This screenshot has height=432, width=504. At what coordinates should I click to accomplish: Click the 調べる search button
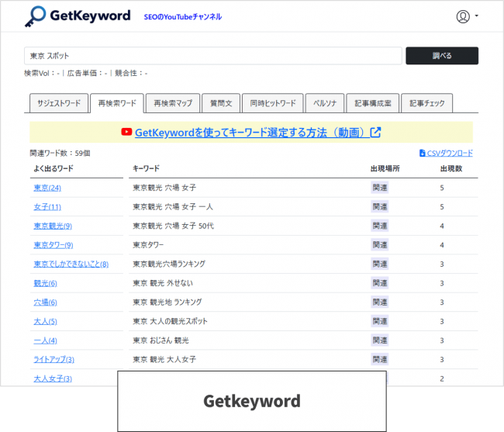coord(441,56)
